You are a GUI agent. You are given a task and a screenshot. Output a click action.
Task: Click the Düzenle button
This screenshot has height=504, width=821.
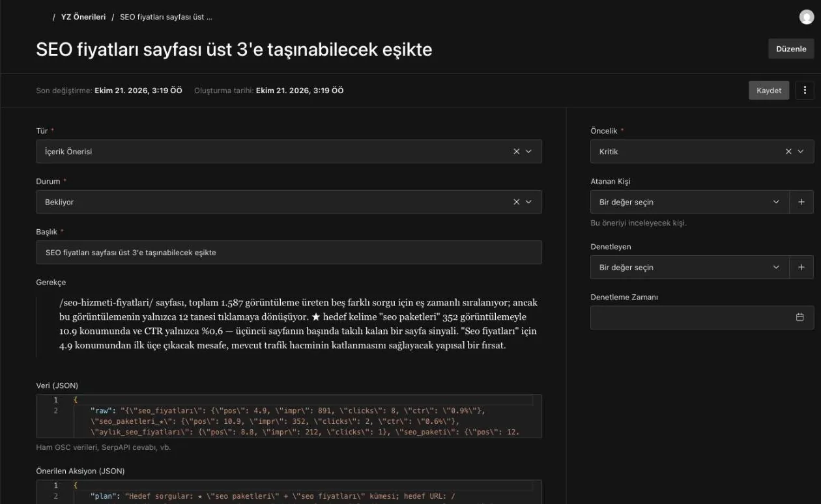(x=791, y=49)
